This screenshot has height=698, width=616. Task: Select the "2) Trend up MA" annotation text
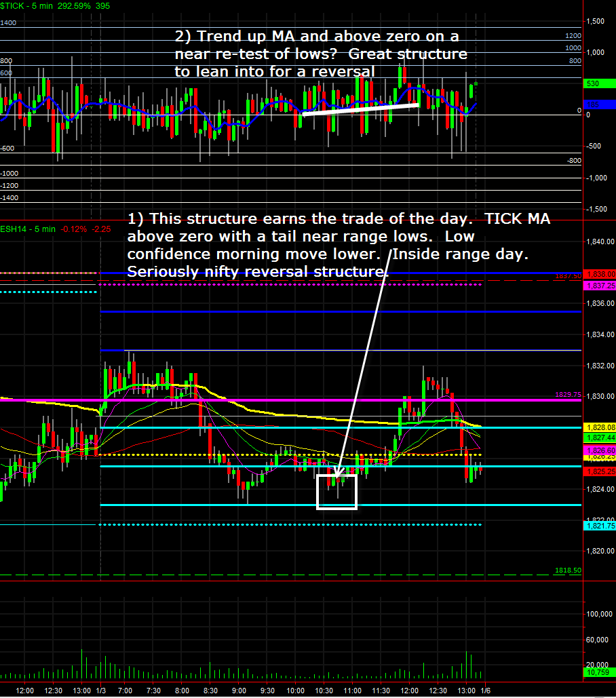(321, 54)
